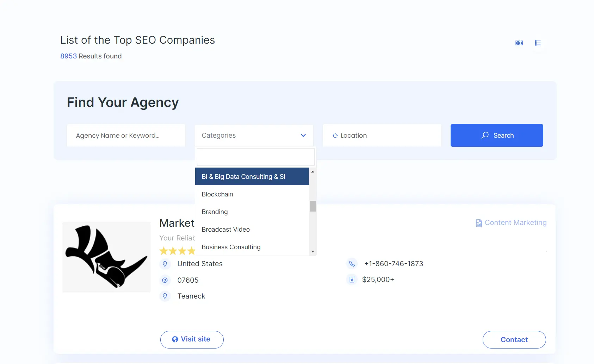Choose Blockchain from the categories list
594x364 pixels.
pos(252,194)
